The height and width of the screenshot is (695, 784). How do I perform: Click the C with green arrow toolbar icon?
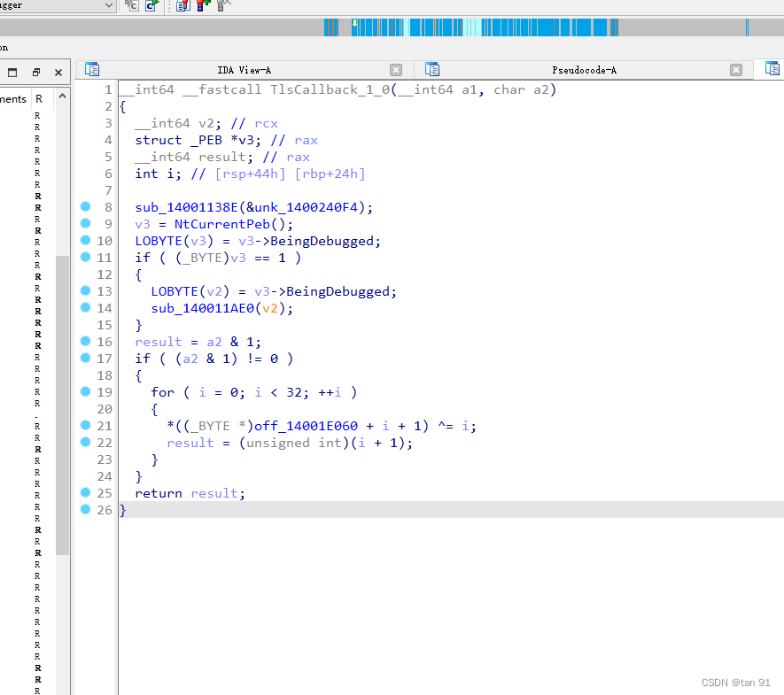coord(152,5)
